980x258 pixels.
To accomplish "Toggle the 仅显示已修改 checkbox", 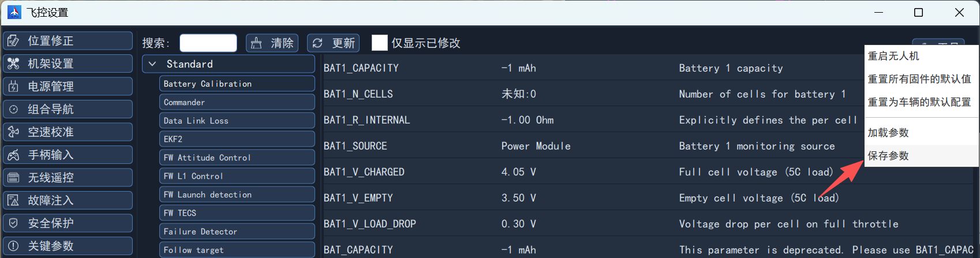I will pyautogui.click(x=379, y=43).
